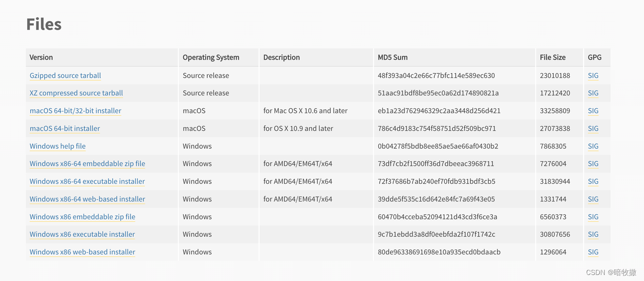Open the Windows help file link

point(57,146)
